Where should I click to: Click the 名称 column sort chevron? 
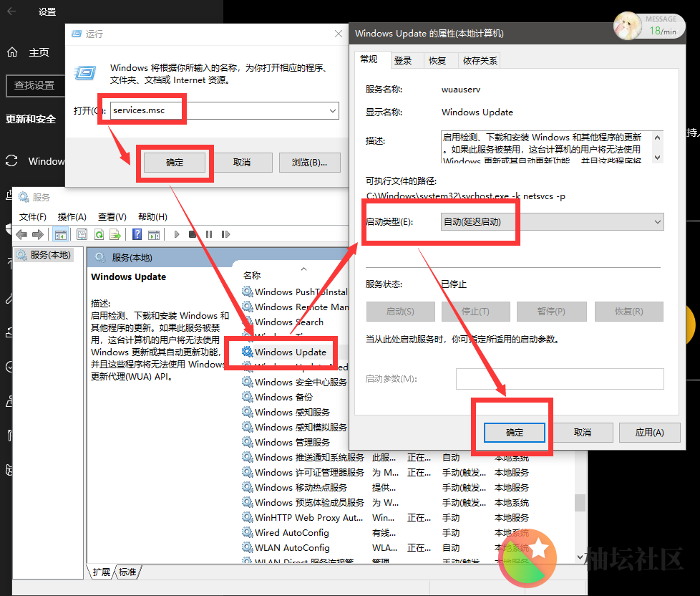[x=303, y=269]
